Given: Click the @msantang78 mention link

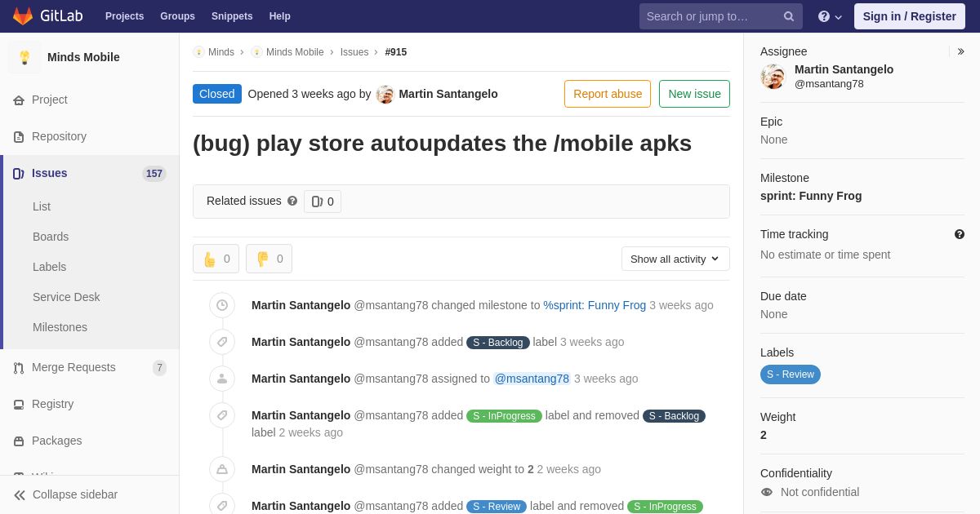Looking at the screenshot, I should point(532,379).
